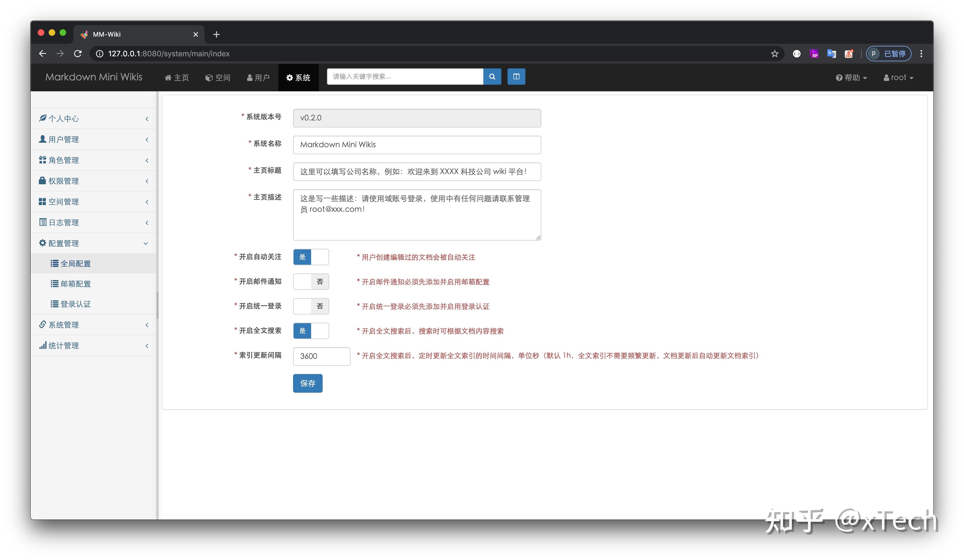Viewport: 964px width, 560px height.
Task: Toggle off 开启全文搜索 switch
Action: pyautogui.click(x=311, y=331)
